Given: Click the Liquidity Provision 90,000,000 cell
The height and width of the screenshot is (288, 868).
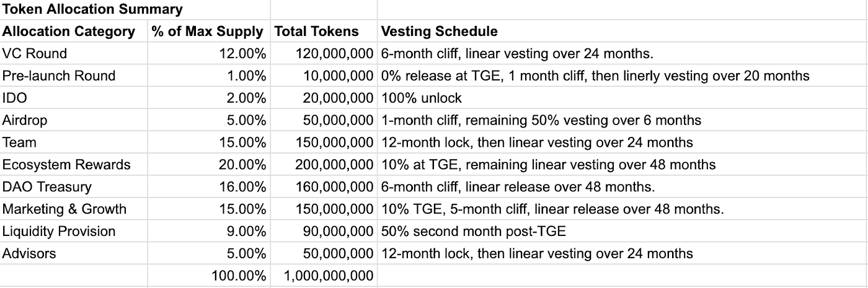Looking at the screenshot, I should 324,231.
